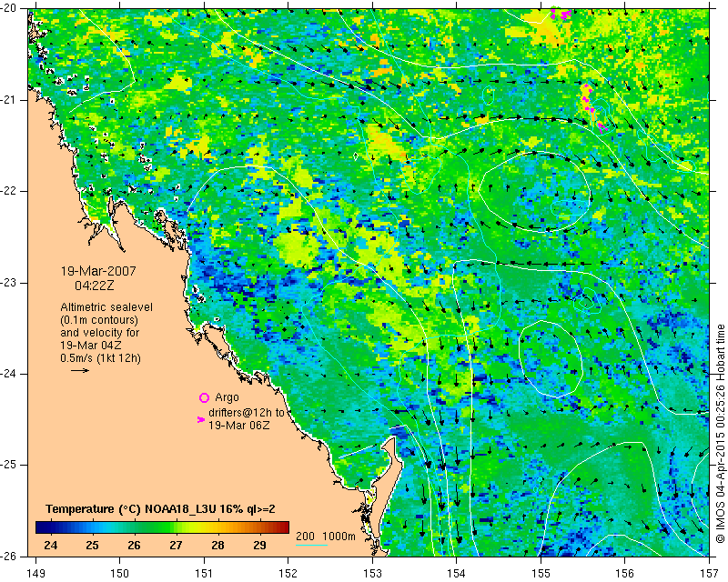Click the latitude axis label '-22'
Viewport: 728px width, 582px height.
click(x=8, y=191)
